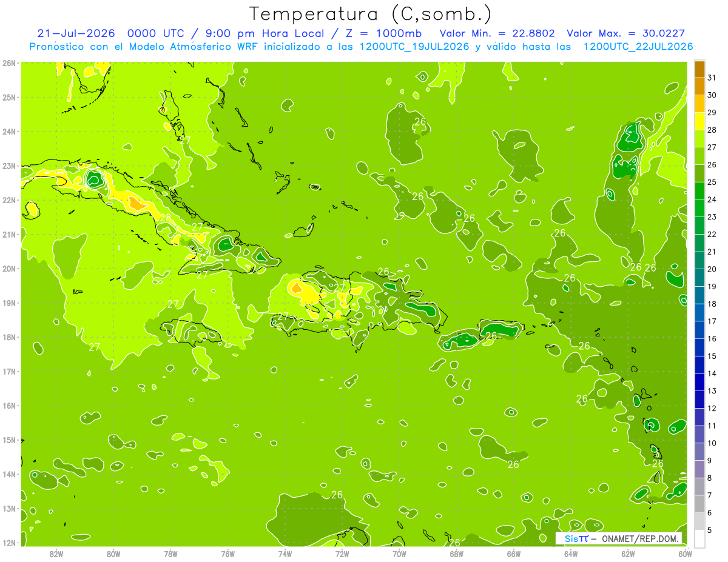The height and width of the screenshot is (562, 728).
Task: Pick the dark orange swatch above 31
Action: (699, 69)
